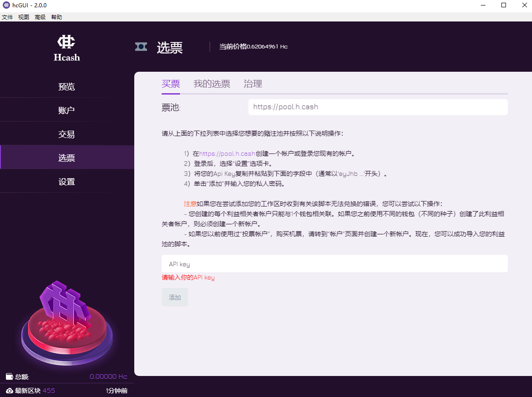Click the 1分钟前 timestamp
The width and height of the screenshot is (532, 397).
117,391
